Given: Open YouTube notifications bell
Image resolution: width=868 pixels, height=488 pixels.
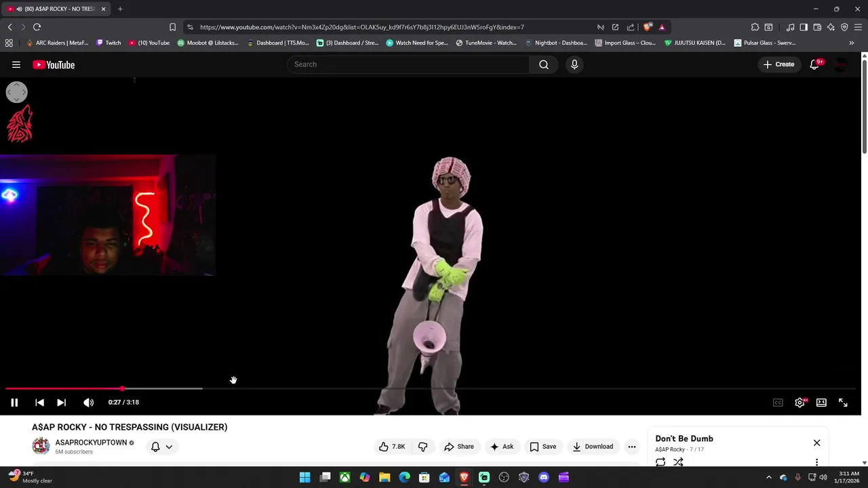Looking at the screenshot, I should 814,64.
